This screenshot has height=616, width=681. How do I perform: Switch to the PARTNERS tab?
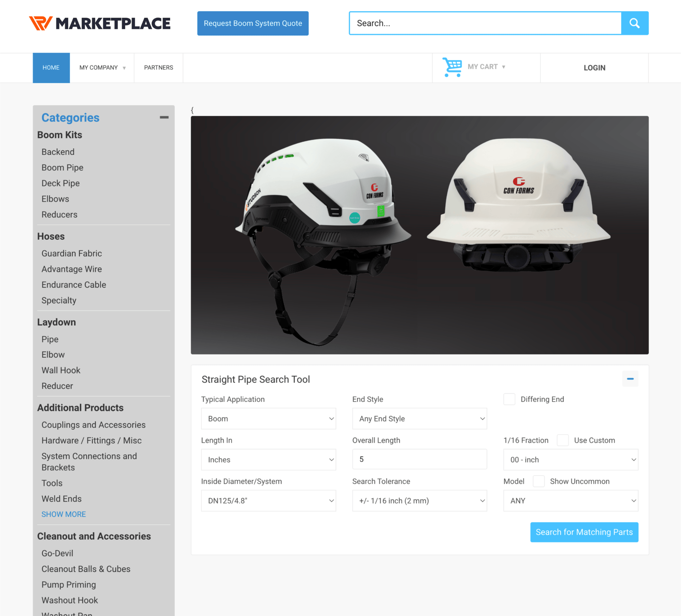[x=158, y=67]
